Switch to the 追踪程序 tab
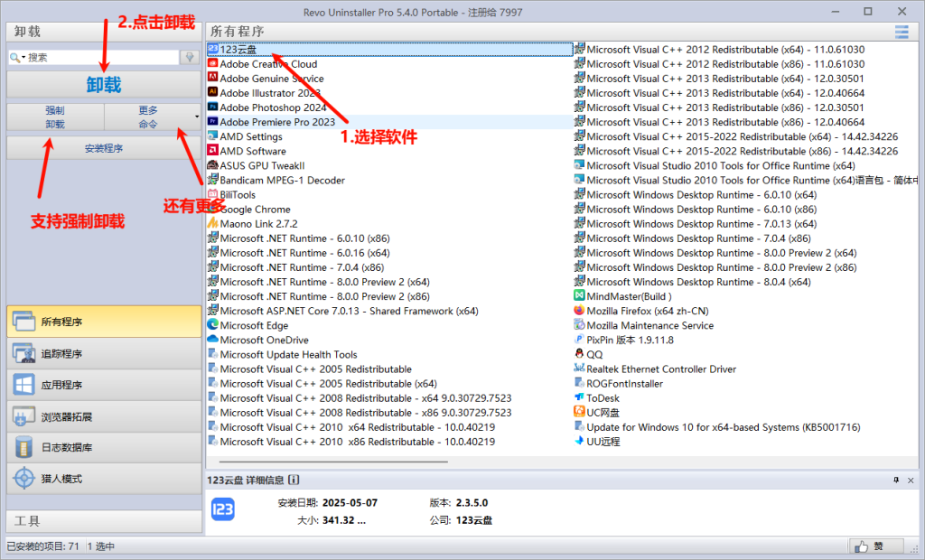This screenshot has height=560, width=925. click(x=103, y=353)
